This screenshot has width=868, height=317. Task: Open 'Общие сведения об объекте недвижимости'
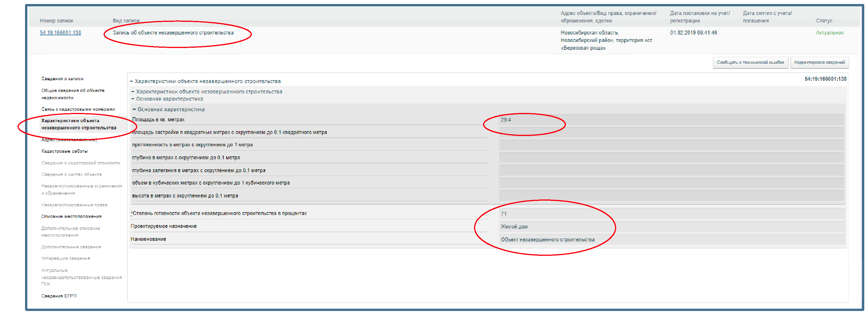pos(73,94)
